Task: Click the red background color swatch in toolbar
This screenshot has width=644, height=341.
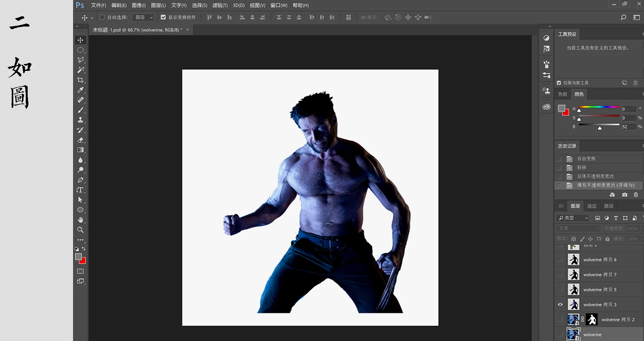Action: click(x=84, y=261)
